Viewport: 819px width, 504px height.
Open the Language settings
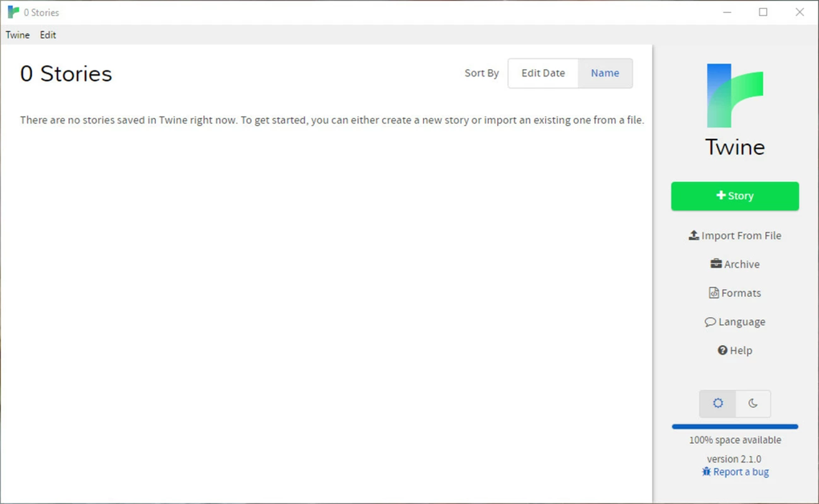click(x=735, y=322)
